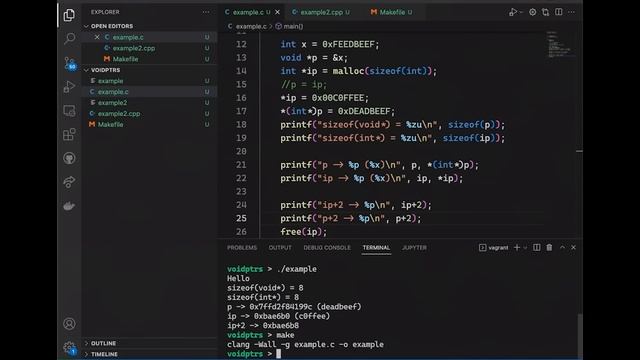
Task: Open Makefile in VOIDPTRS folder
Action: [x=110, y=124]
